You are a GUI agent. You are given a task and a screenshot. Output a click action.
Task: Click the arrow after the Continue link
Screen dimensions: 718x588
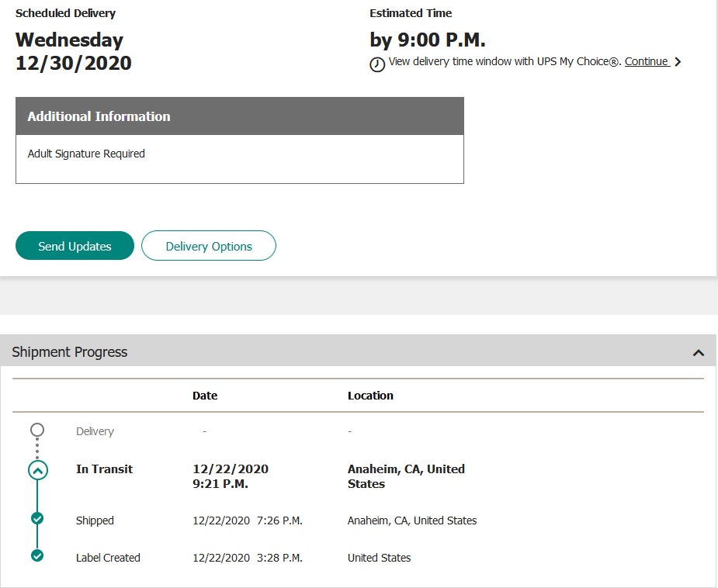point(678,62)
